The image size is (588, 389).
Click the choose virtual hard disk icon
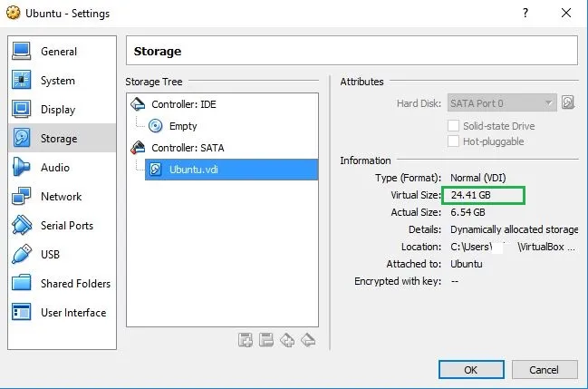click(568, 102)
